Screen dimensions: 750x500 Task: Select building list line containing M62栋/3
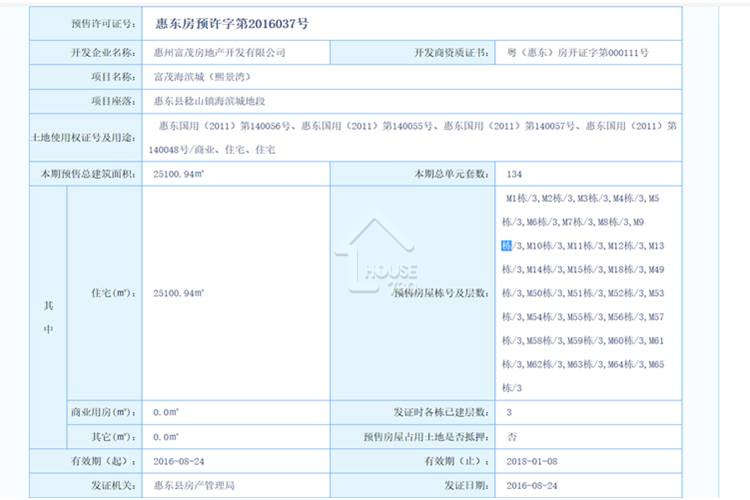[x=583, y=364]
